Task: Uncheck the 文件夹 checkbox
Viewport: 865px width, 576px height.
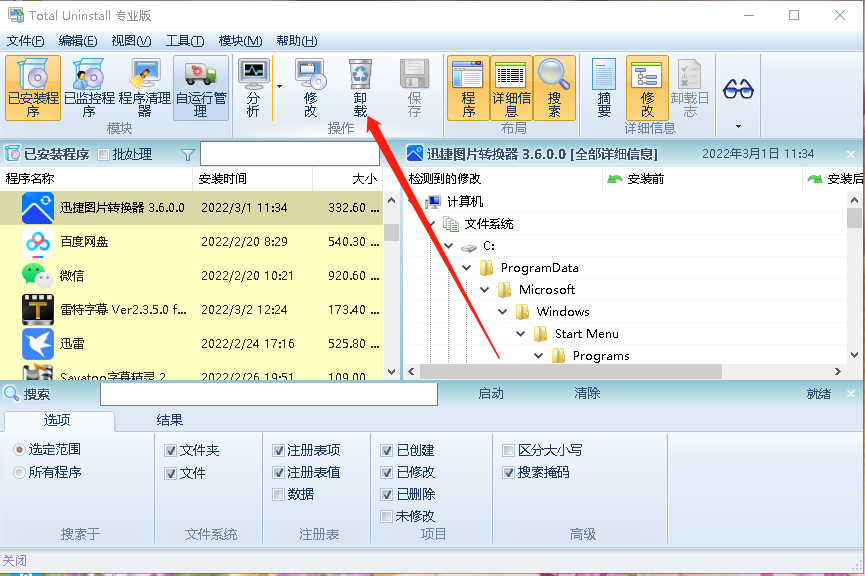Action: tap(170, 450)
